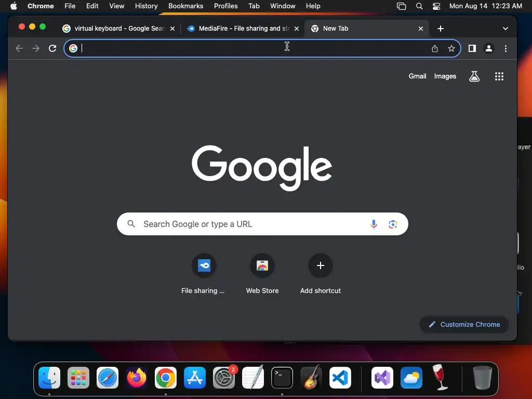
Task: Open Chrome's three-dot menu
Action: pyautogui.click(x=506, y=48)
